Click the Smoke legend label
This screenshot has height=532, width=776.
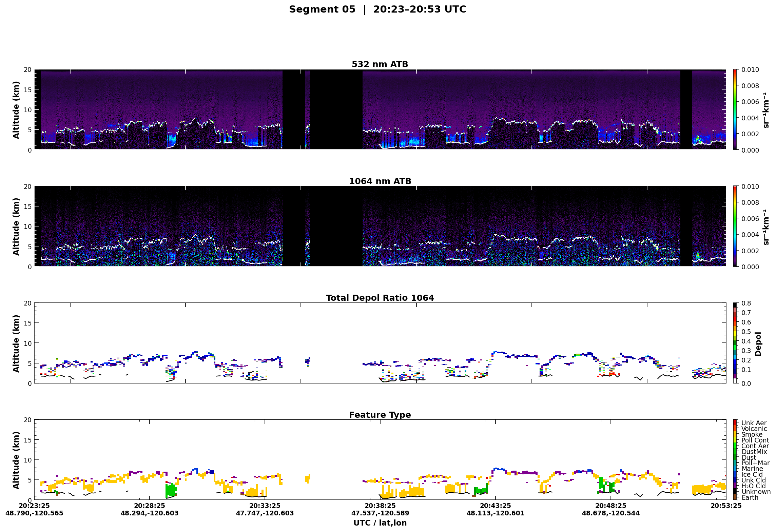click(752, 434)
